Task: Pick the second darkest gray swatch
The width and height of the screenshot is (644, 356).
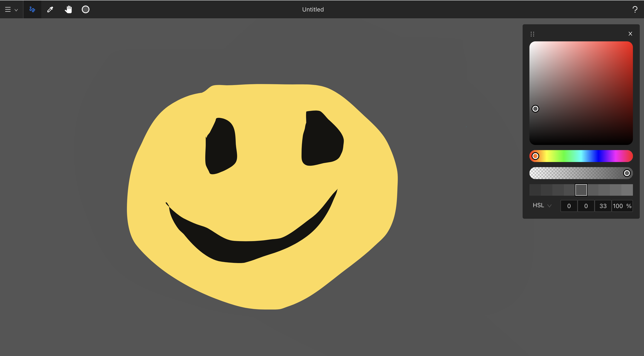Action: [x=546, y=190]
